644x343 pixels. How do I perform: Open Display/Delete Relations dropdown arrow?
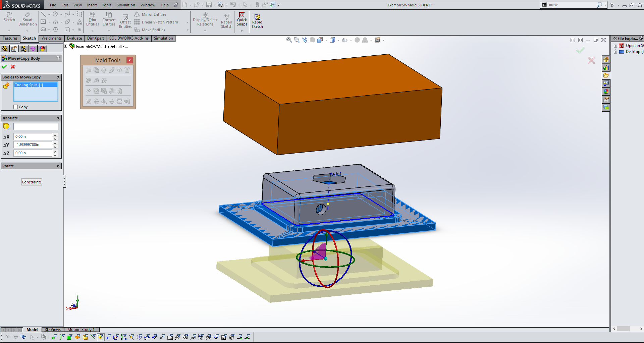click(x=205, y=31)
